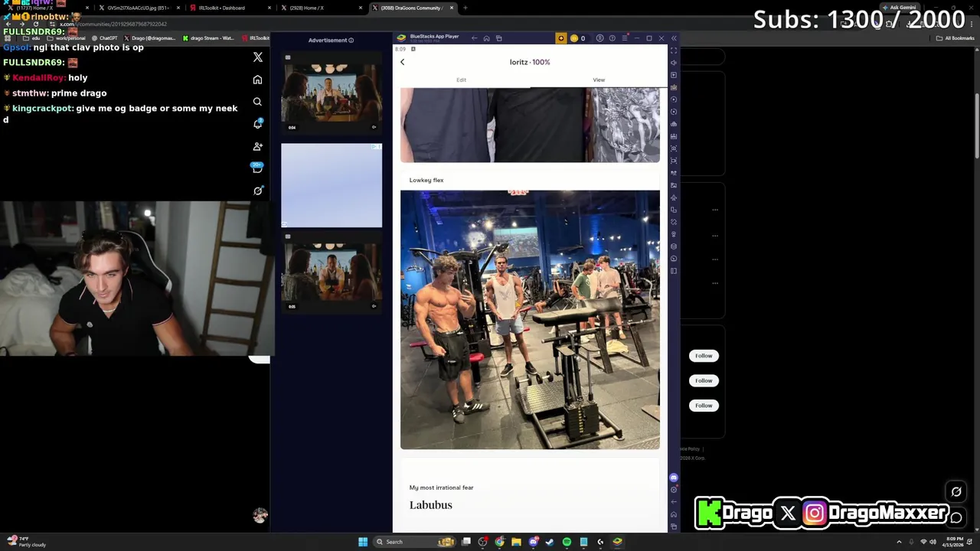This screenshot has height=551, width=980.
Task: Open the edu bookmarks folder
Action: [x=33, y=38]
